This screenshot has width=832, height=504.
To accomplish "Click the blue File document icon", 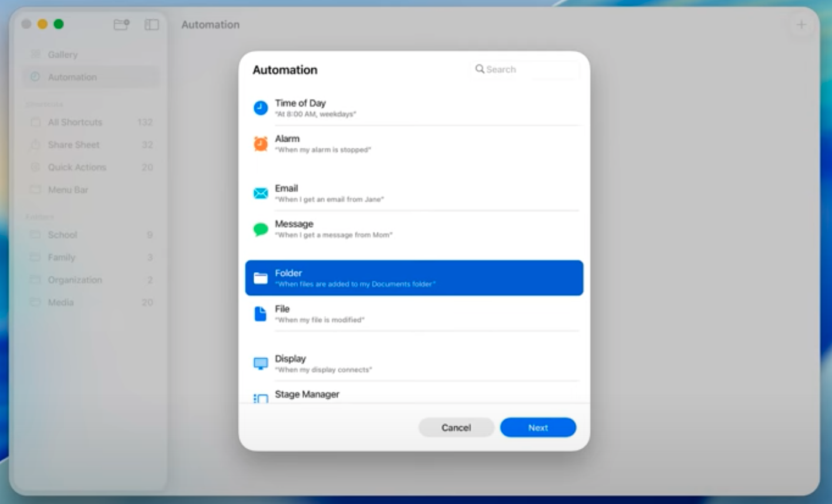I will tap(260, 314).
